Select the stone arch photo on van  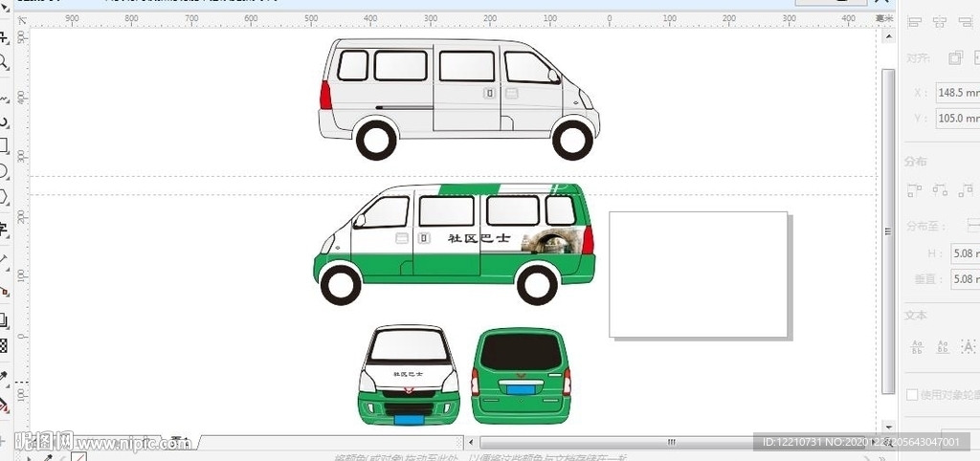click(x=552, y=241)
